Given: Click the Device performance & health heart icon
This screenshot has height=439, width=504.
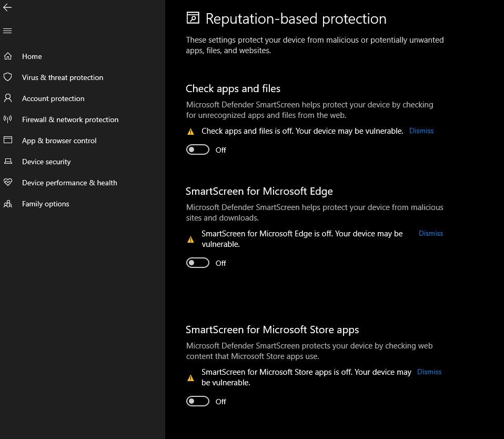Looking at the screenshot, I should pyautogui.click(x=8, y=183).
